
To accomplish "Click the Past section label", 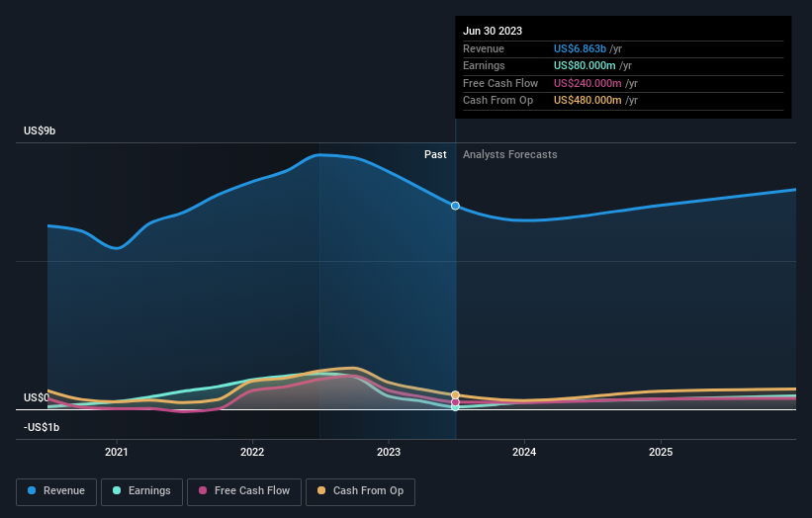I will [x=435, y=155].
